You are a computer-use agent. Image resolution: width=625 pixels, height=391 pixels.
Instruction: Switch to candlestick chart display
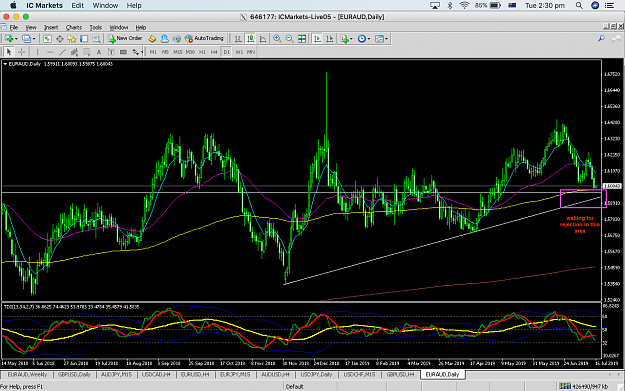(250, 39)
